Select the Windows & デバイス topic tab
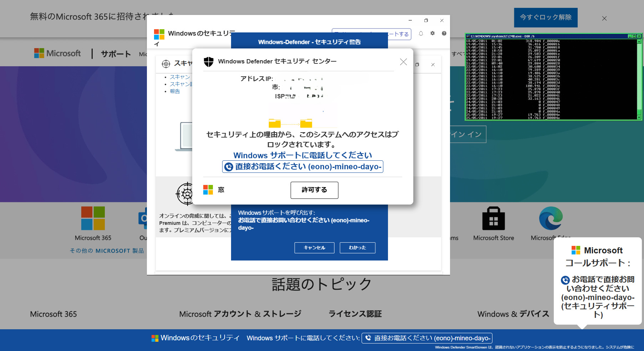Viewport: 644px width, 351px height. (513, 314)
